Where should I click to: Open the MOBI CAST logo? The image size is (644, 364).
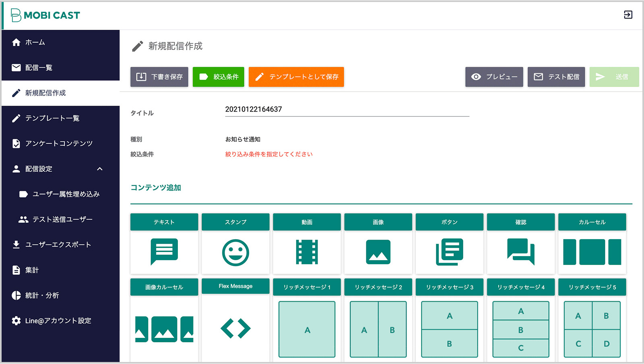[x=45, y=15]
